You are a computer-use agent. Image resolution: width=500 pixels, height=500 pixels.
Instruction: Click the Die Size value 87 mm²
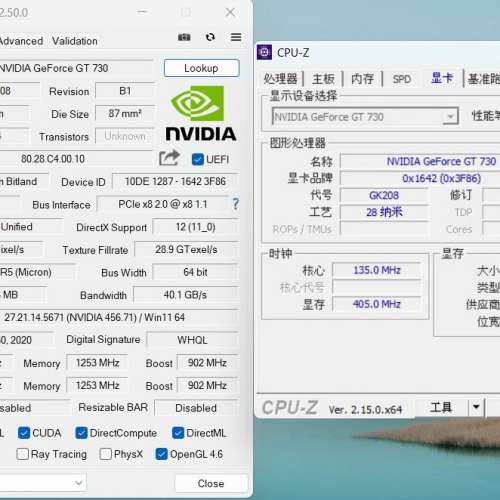pos(125,114)
